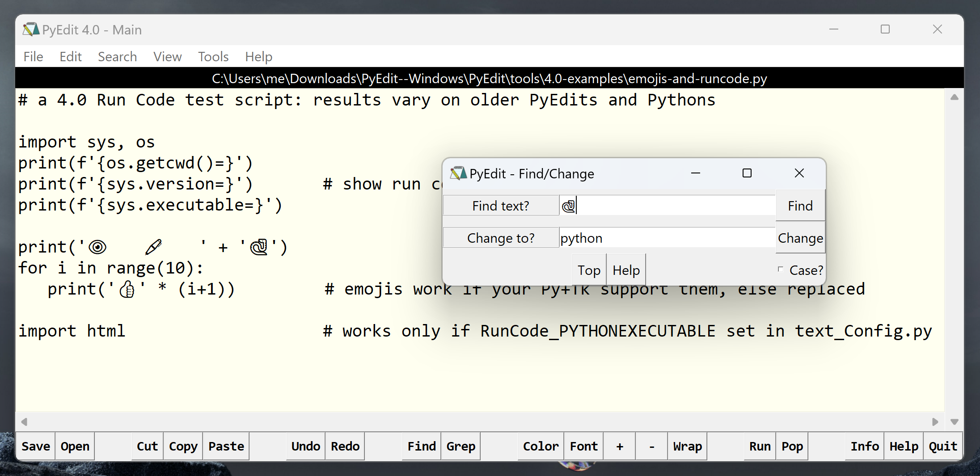Open the Help menu in the menu bar

coord(258,57)
